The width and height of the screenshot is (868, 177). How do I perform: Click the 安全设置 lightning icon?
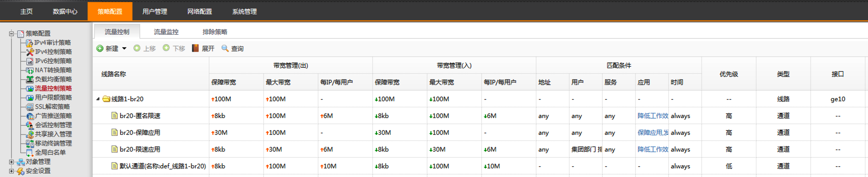pyautogui.click(x=21, y=171)
